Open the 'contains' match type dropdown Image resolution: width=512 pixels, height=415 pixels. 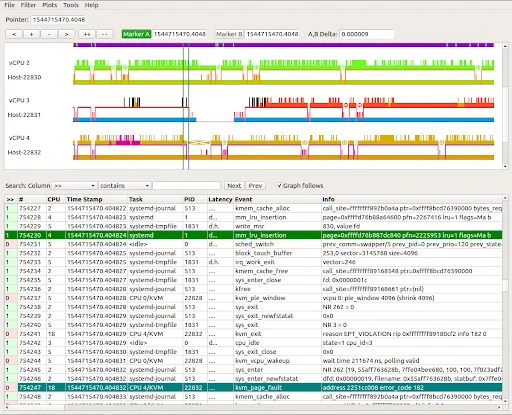tap(125, 186)
